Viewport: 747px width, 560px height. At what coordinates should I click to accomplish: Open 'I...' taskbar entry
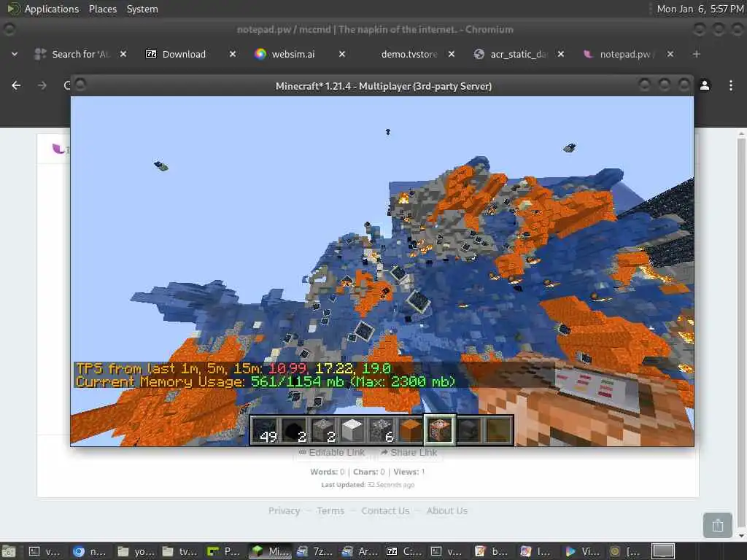point(537,551)
